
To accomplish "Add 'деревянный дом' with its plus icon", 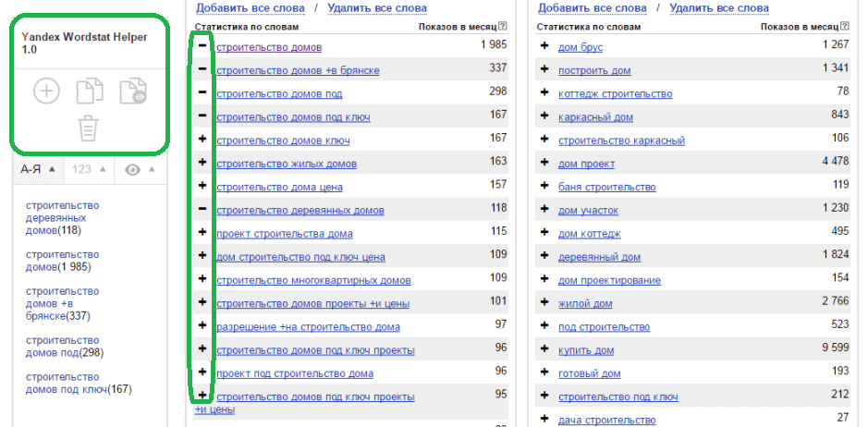I will click(x=544, y=255).
